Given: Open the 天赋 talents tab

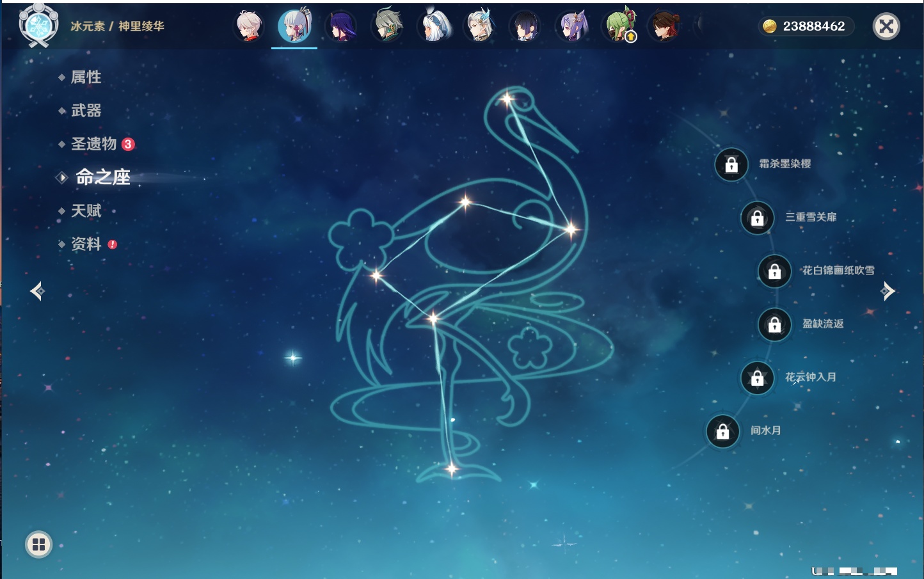Looking at the screenshot, I should (x=86, y=210).
